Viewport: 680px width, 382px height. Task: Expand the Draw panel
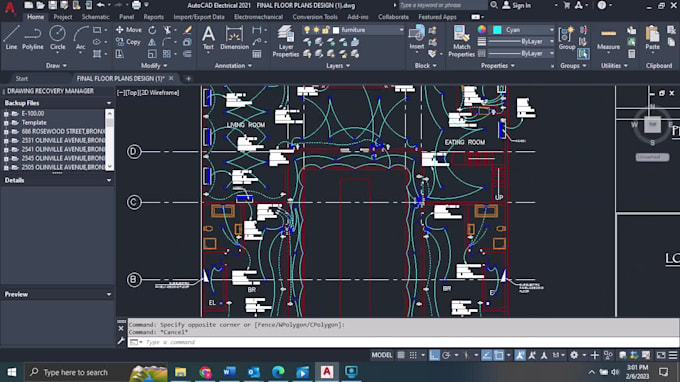pos(56,65)
